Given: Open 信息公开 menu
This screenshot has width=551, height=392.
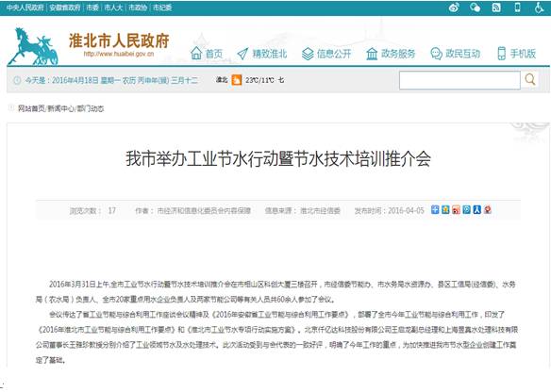Looking at the screenshot, I should coord(326,54).
